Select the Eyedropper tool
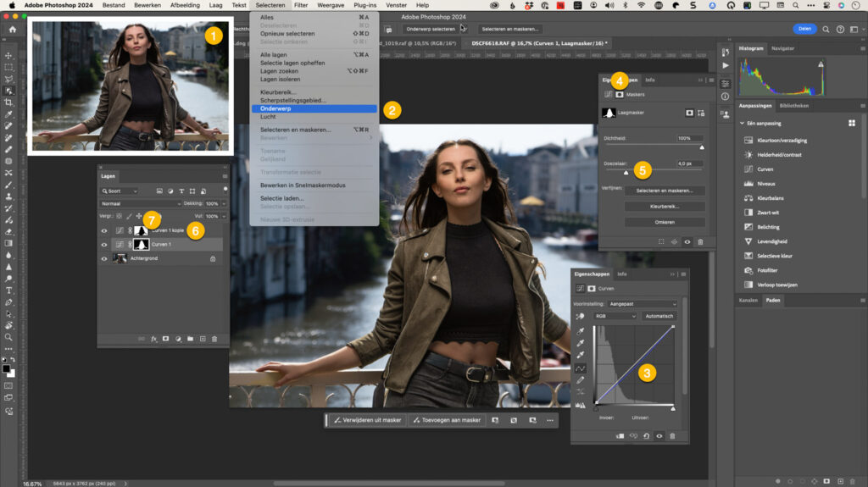Image resolution: width=868 pixels, height=487 pixels. (x=8, y=114)
